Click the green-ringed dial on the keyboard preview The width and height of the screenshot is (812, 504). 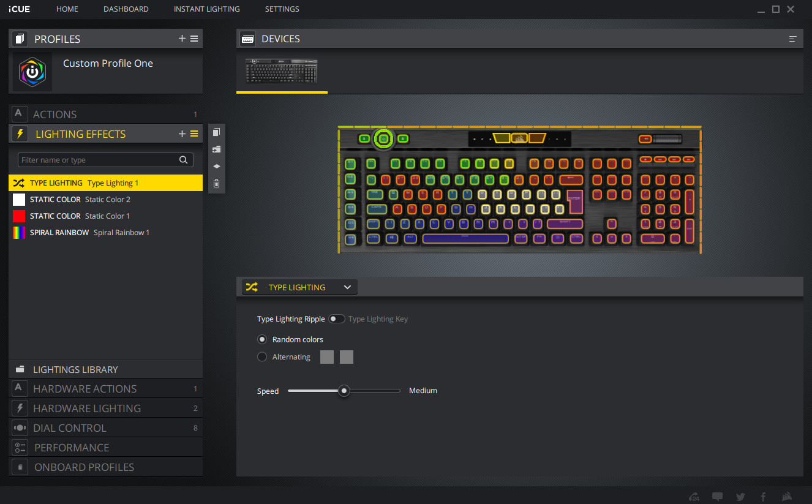pyautogui.click(x=383, y=139)
